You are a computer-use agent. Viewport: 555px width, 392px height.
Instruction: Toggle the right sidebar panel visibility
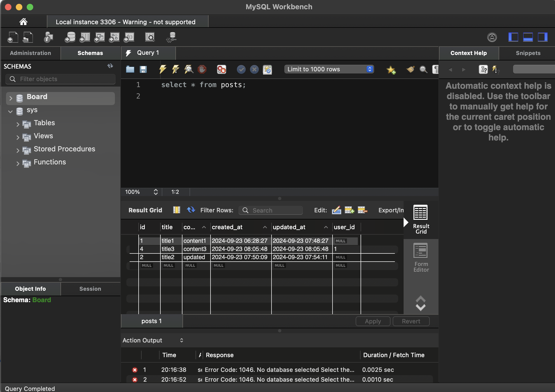(542, 37)
